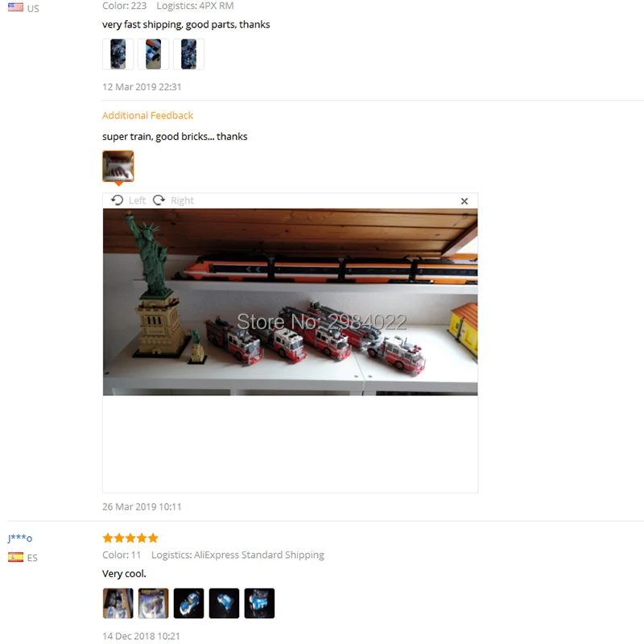Screen dimensions: 644x644
Task: Click the Spain flag icon
Action: click(15, 557)
